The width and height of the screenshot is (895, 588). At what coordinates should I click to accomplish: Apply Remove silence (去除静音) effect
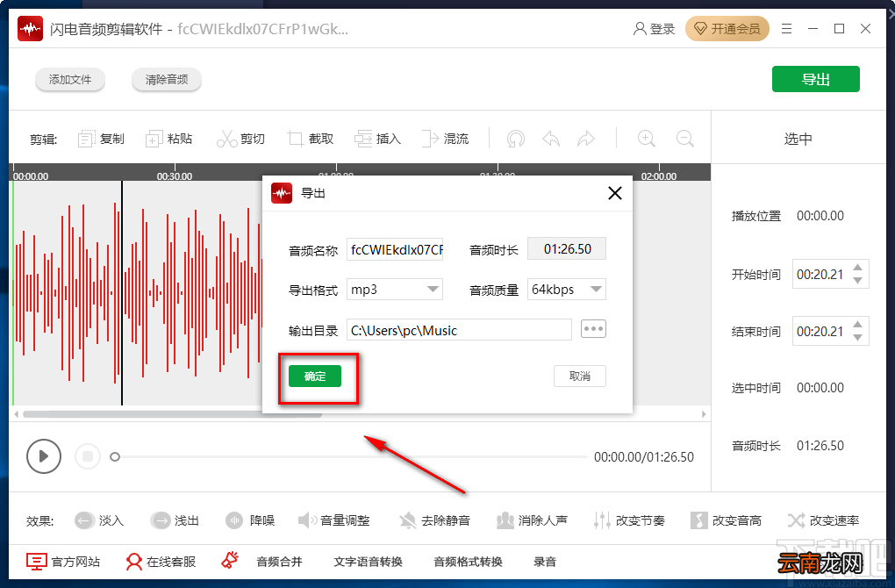[x=434, y=520]
